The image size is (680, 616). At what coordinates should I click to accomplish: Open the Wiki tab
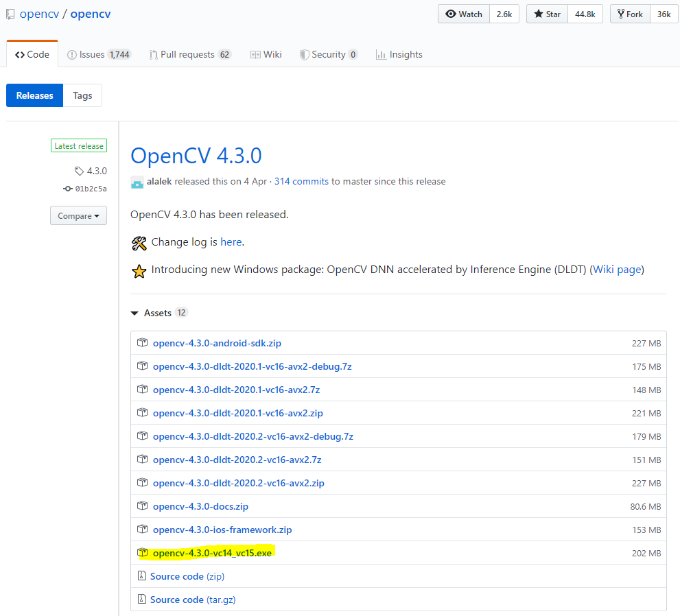coord(266,54)
